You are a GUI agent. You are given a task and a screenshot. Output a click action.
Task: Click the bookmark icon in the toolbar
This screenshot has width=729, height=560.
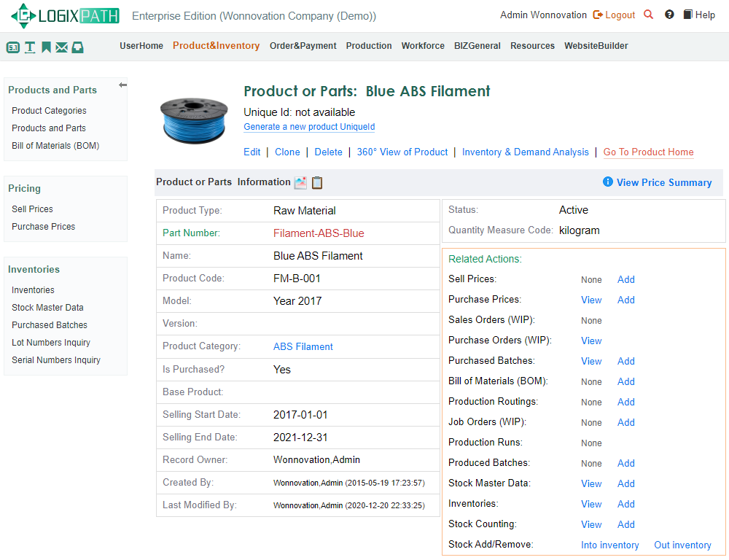pos(46,46)
